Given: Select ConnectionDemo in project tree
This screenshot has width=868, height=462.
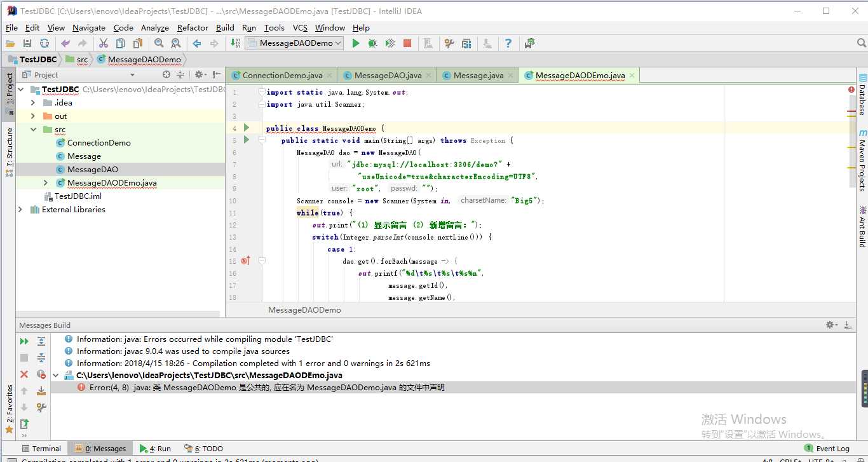Looking at the screenshot, I should (x=98, y=142).
